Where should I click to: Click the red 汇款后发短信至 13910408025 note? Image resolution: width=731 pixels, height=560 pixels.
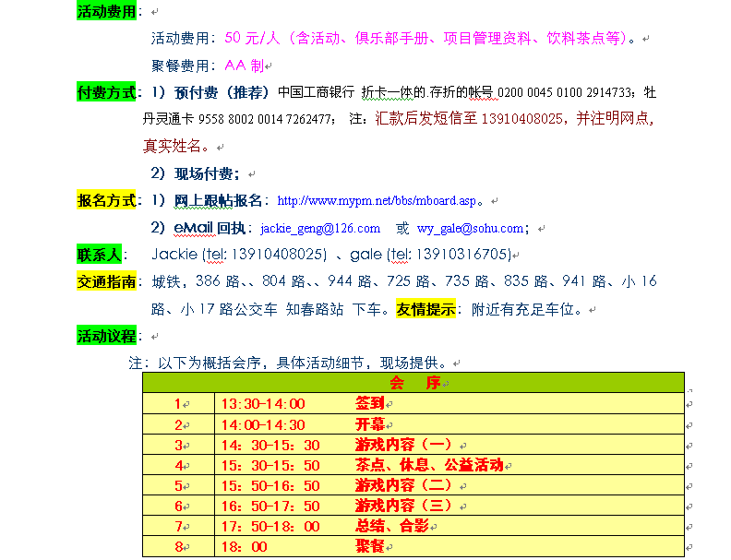pos(469,118)
